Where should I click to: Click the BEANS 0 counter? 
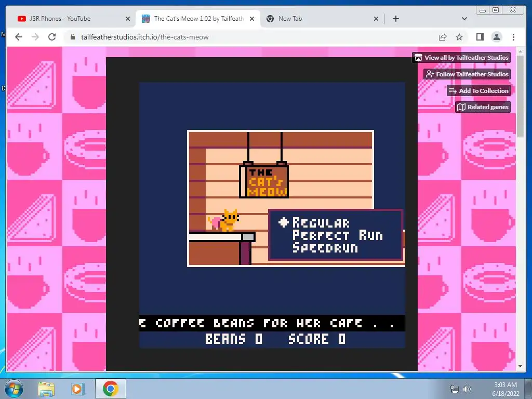coord(234,339)
